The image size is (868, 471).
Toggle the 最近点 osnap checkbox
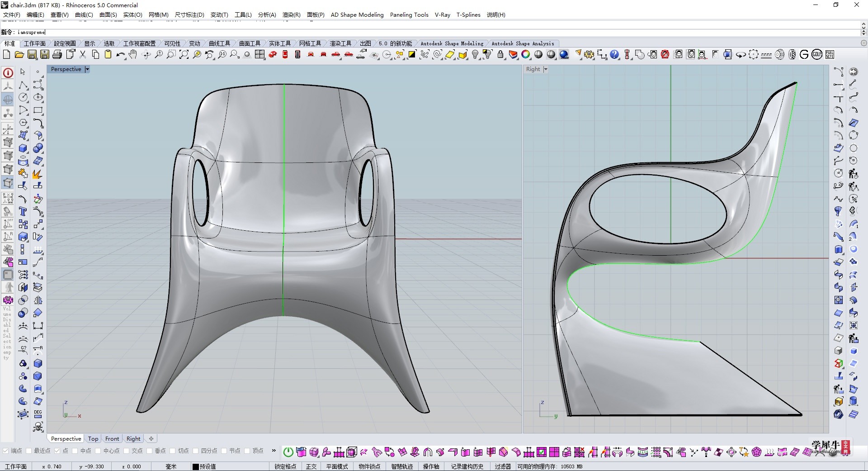(x=29, y=451)
